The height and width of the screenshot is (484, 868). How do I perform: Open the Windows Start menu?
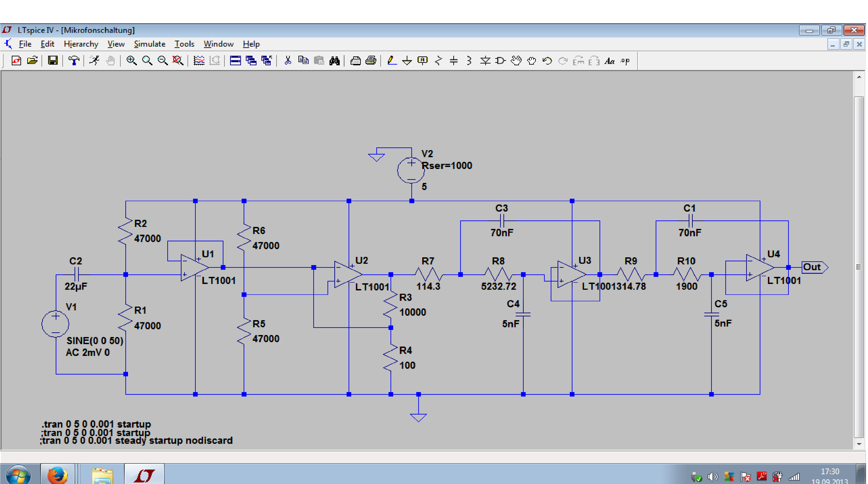click(19, 474)
